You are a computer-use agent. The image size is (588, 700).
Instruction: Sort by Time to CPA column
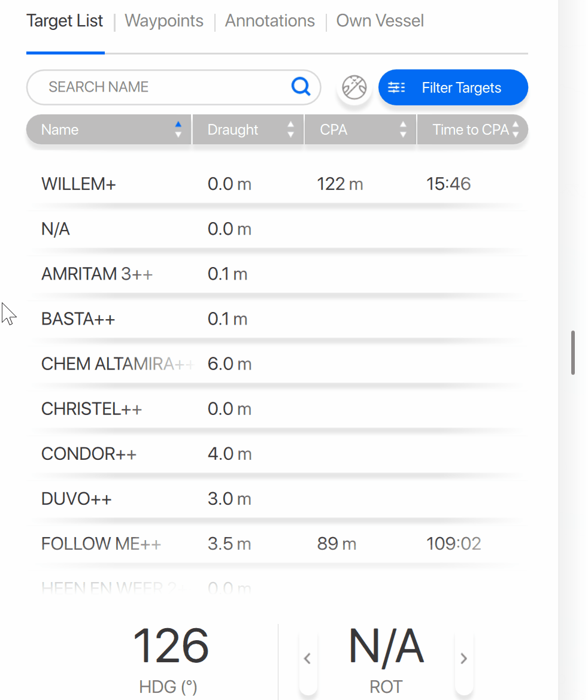pyautogui.click(x=472, y=130)
